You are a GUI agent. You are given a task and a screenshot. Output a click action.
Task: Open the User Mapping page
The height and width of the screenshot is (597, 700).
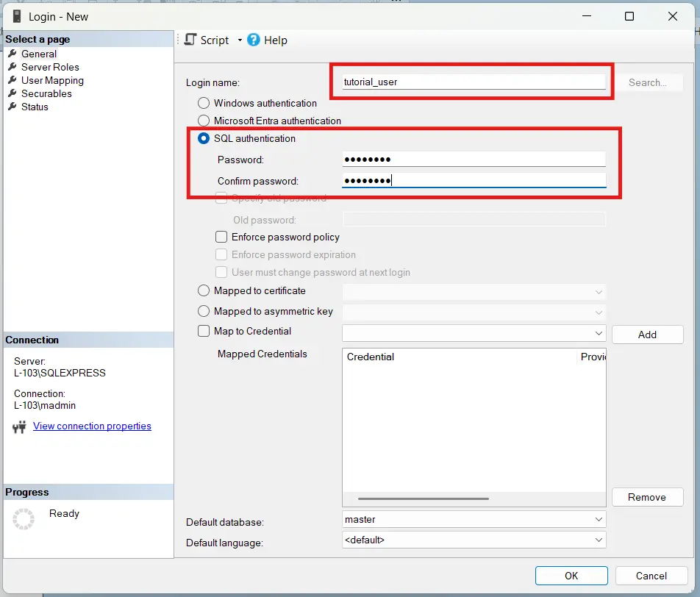[x=51, y=80]
